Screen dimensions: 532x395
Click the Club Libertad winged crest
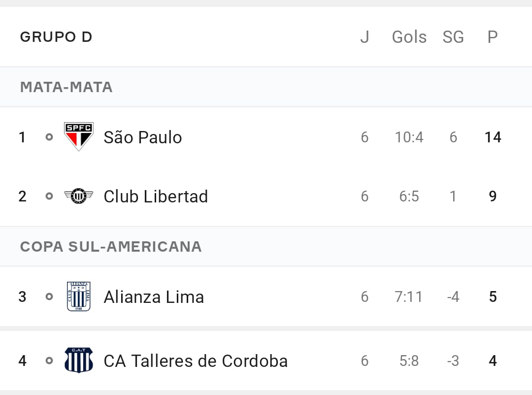[79, 196]
